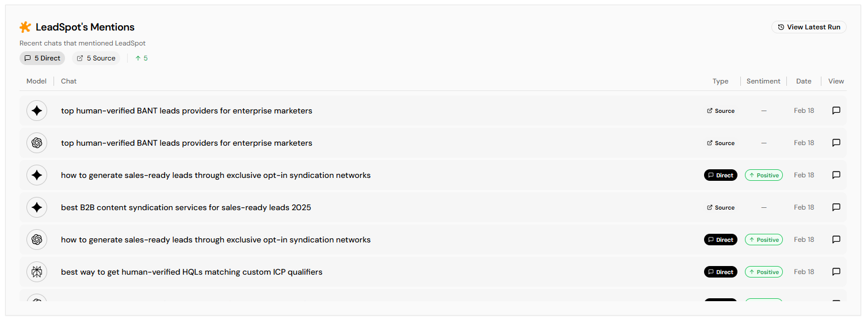Click the Date column header
The image size is (868, 319).
[x=804, y=81]
